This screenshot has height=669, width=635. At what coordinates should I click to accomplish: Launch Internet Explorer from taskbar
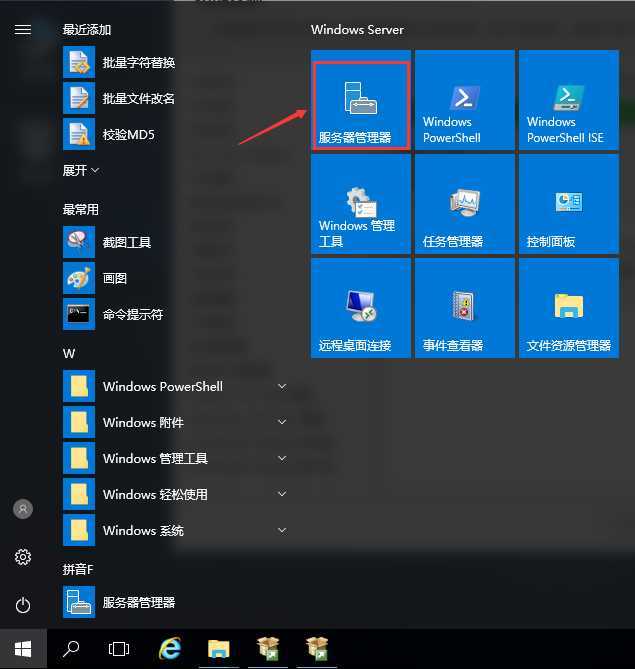(x=170, y=649)
